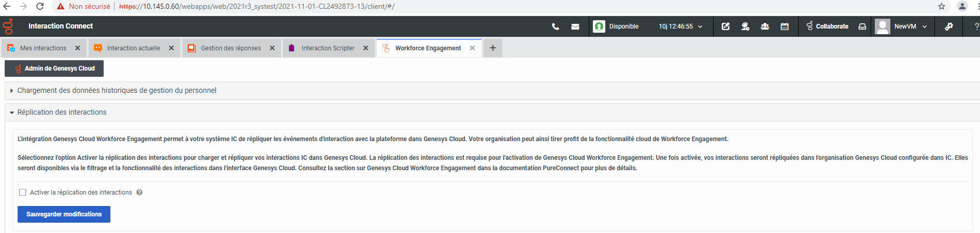
Task: Collapse Réplication des interactions section
Action: [x=11, y=113]
